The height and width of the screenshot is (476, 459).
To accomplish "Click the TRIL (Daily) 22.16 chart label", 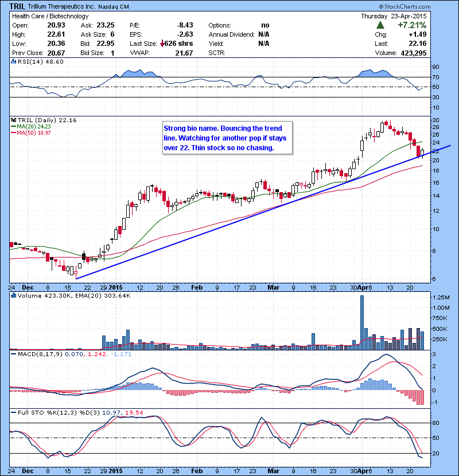I will pyautogui.click(x=47, y=120).
